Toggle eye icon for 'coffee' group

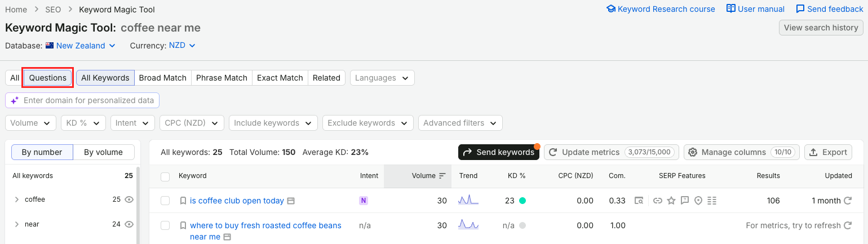tap(129, 199)
